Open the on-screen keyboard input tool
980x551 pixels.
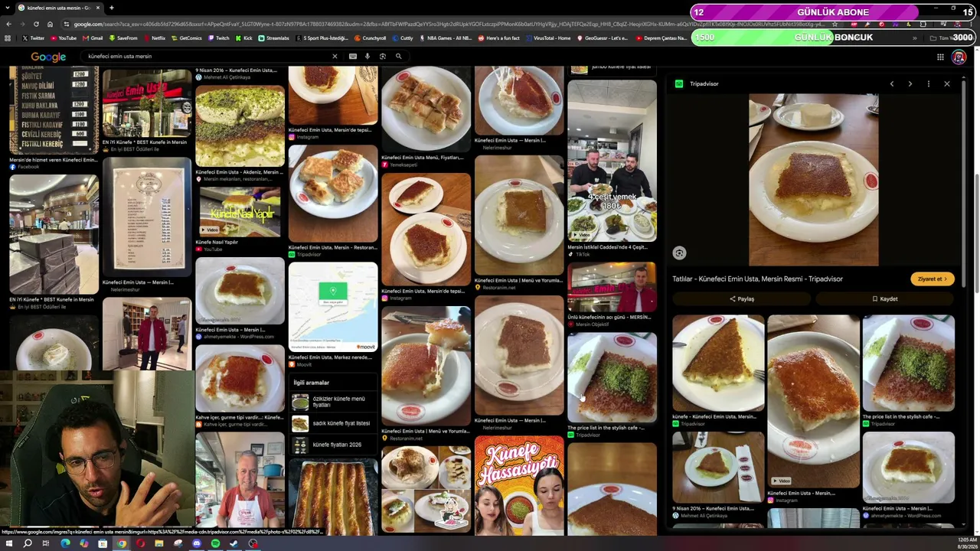pyautogui.click(x=353, y=56)
